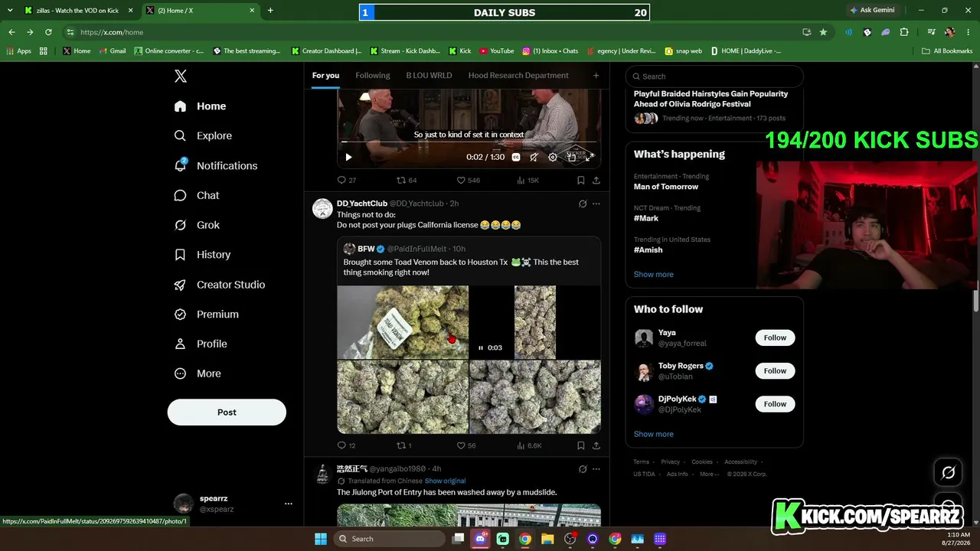Share the video post with 546 likes
Viewport: 980px width, 551px height.
coord(596,181)
